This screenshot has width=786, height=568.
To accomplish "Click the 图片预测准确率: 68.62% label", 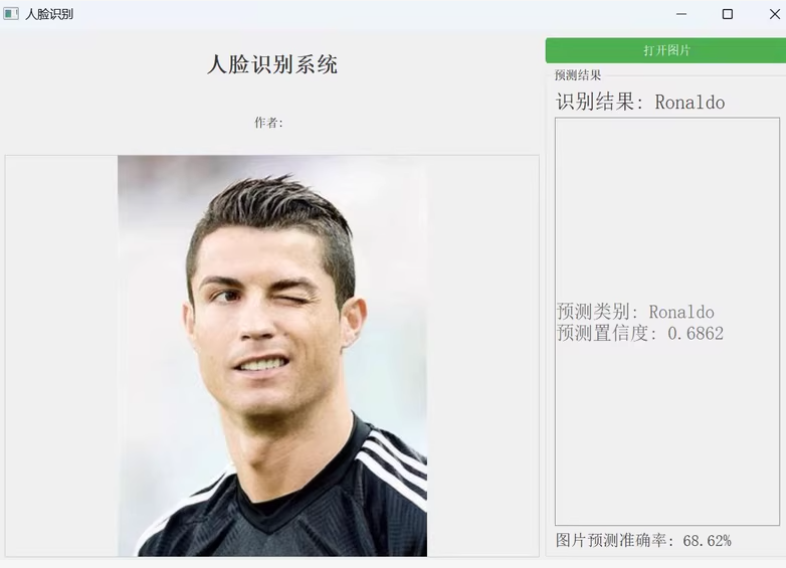I will click(644, 540).
